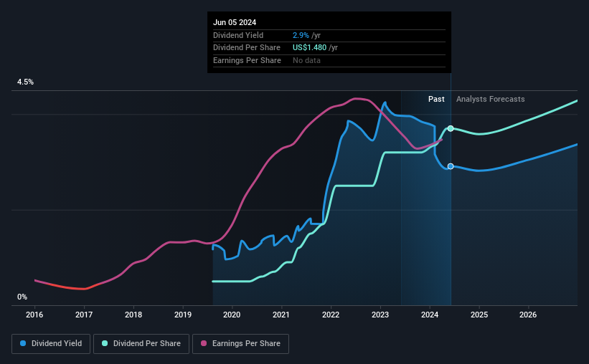Click the pink Earnings Per Share legend dot
The width and height of the screenshot is (589, 364).
click(204, 343)
